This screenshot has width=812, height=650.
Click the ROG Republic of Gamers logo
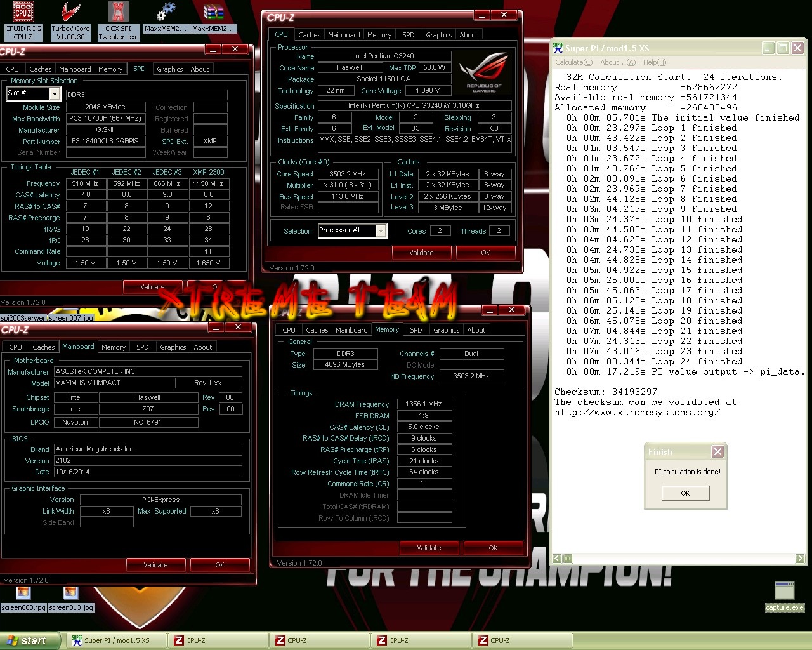click(484, 72)
